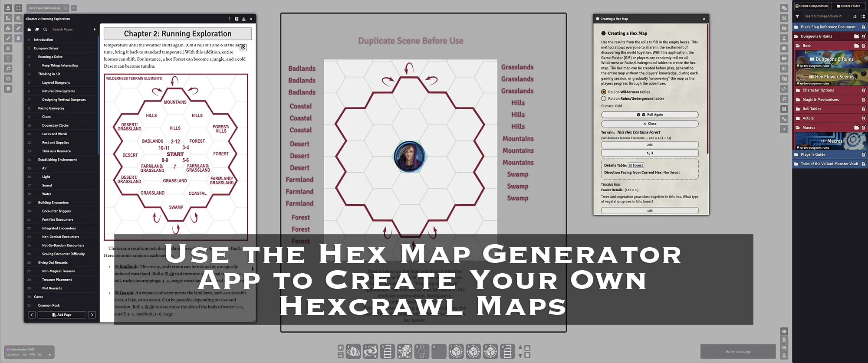Open the Playlists sidebar tab
This screenshot has width=868, height=363.
(784, 99)
